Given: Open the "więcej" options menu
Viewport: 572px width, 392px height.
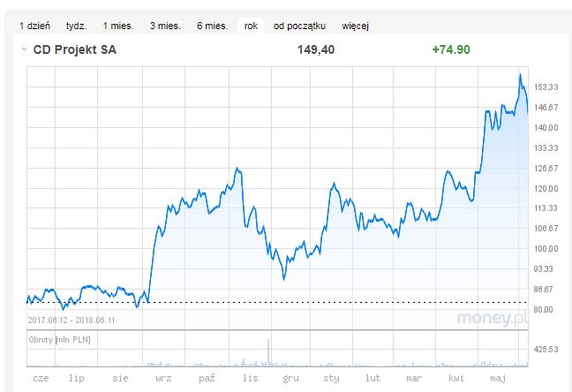Looking at the screenshot, I should tap(356, 26).
